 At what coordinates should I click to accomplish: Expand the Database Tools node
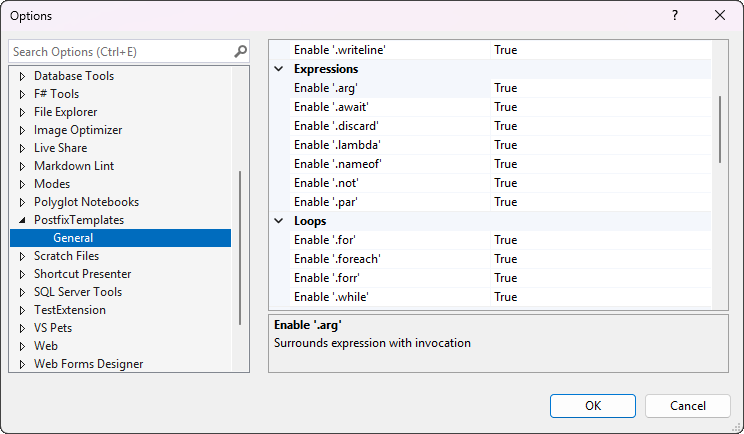22,76
